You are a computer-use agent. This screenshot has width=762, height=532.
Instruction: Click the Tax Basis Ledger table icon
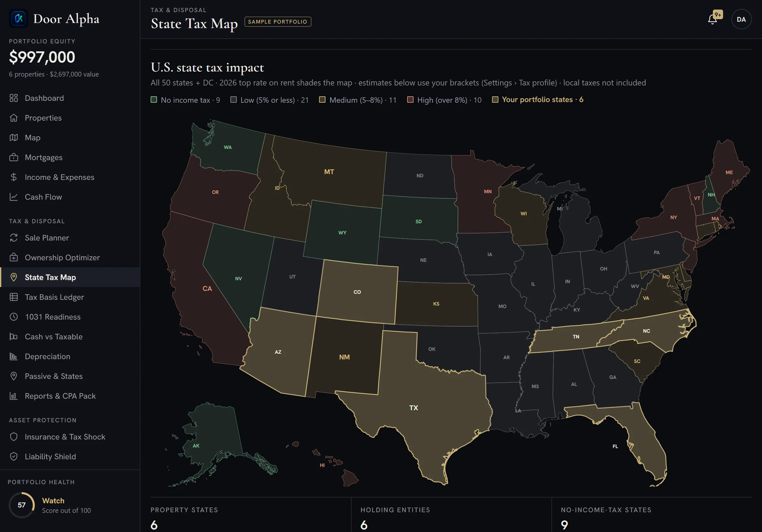14,297
